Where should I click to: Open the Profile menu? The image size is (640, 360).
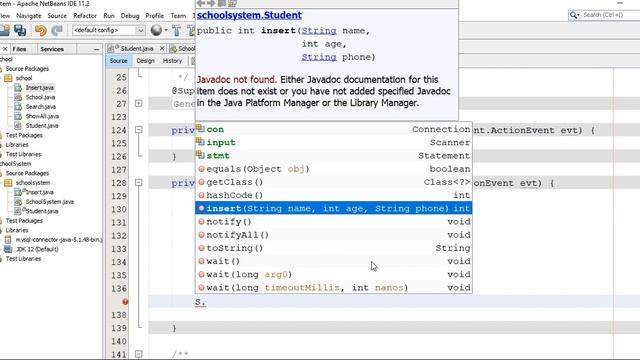(x=155, y=16)
